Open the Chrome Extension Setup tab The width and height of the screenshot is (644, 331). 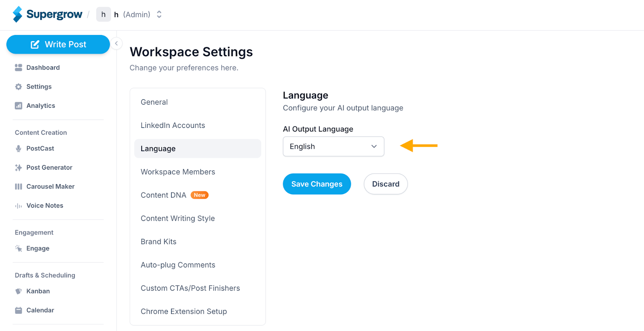point(198,311)
